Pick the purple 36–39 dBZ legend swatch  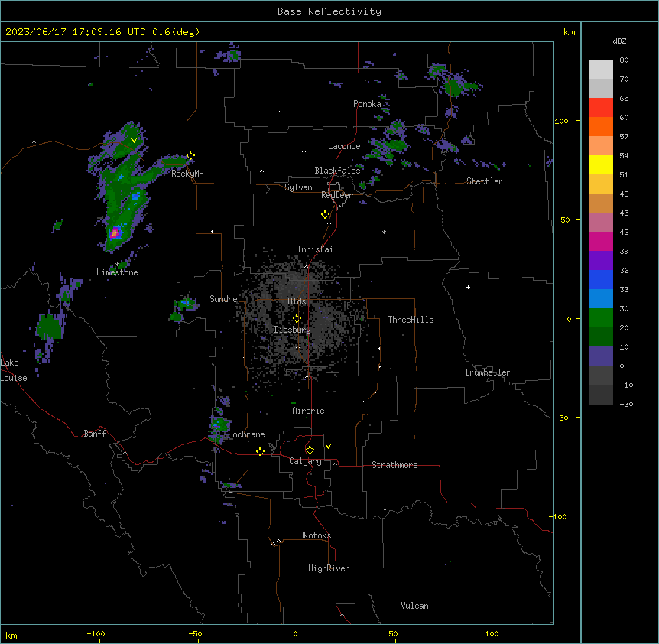click(601, 261)
